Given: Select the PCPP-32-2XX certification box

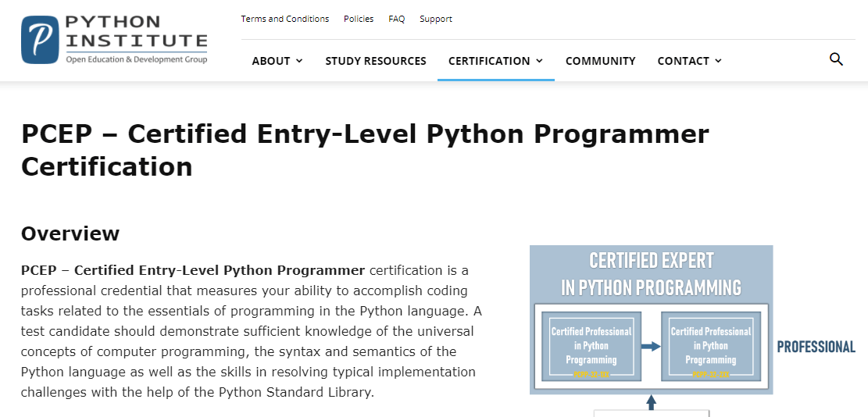Looking at the screenshot, I should point(710,346).
